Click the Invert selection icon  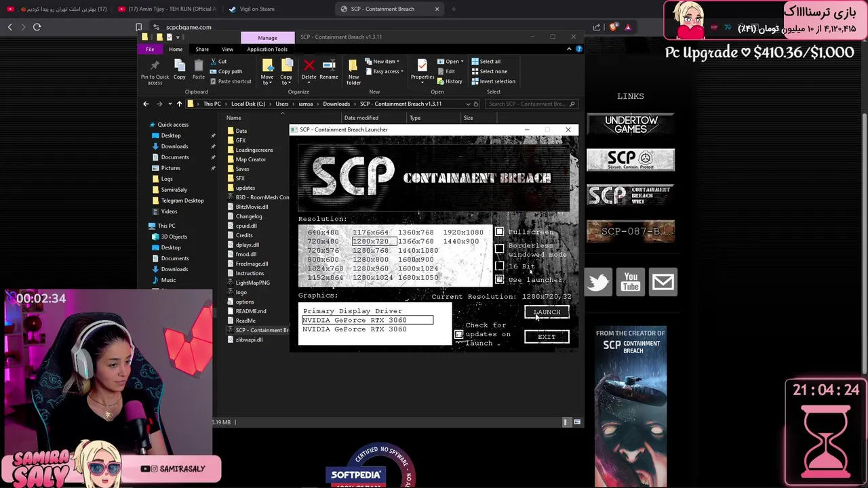[x=475, y=81]
